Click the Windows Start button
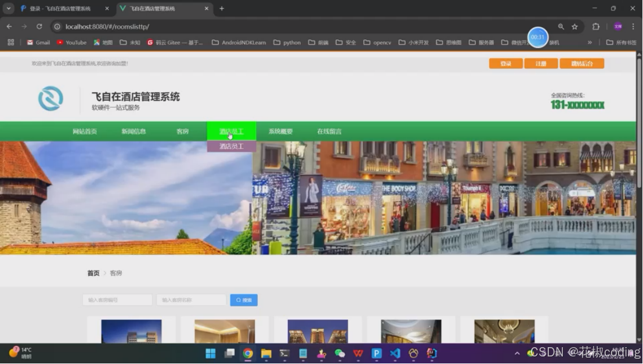 click(x=210, y=353)
